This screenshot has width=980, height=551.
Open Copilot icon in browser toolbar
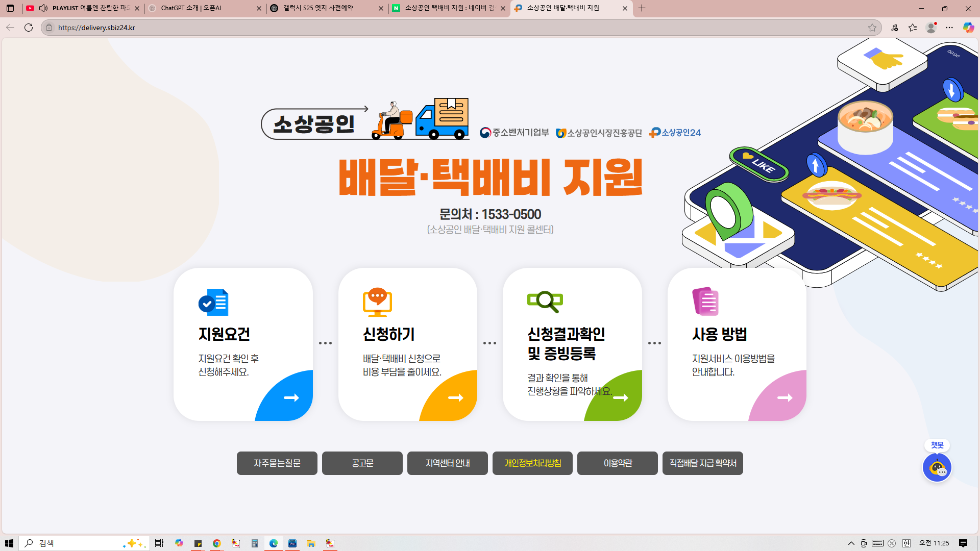(968, 28)
